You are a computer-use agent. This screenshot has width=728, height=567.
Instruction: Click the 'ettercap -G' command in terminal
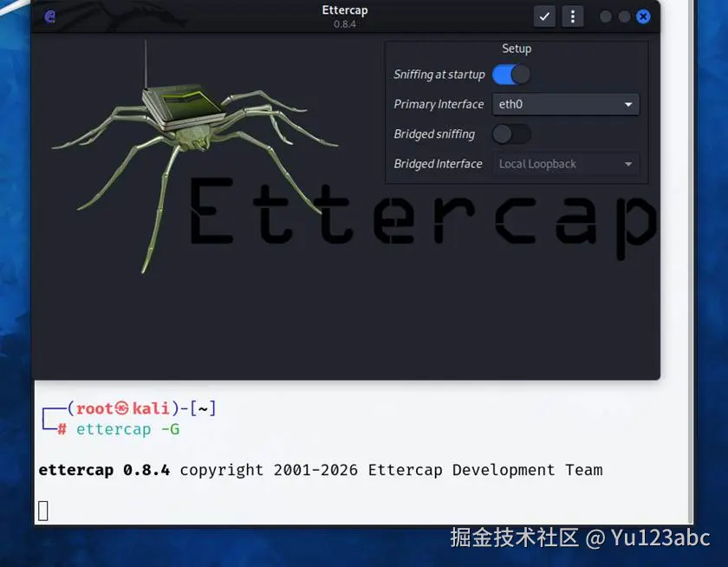pyautogui.click(x=127, y=429)
